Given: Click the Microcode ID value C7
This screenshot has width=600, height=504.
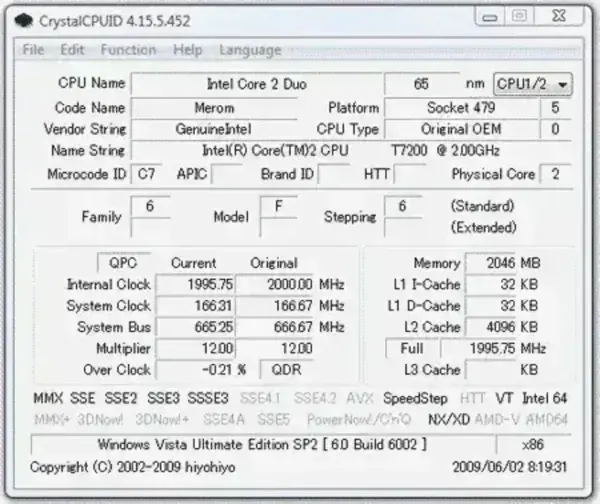Looking at the screenshot, I should pyautogui.click(x=146, y=175).
